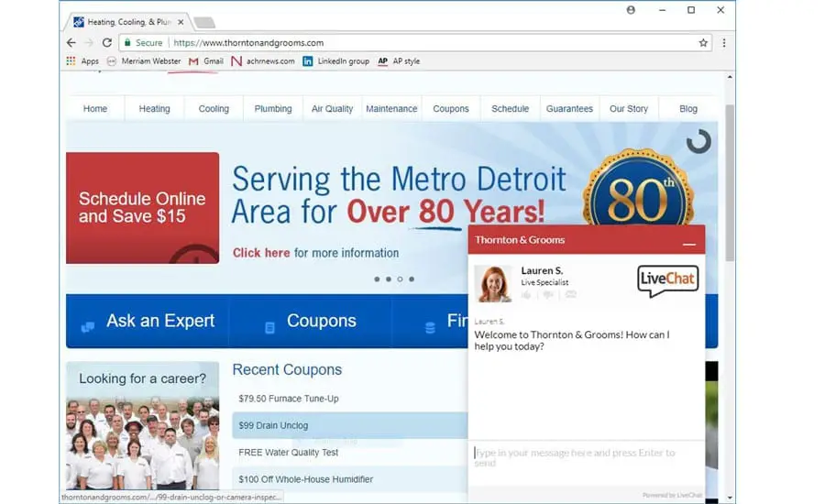Open the Chrome profile account icon
The width and height of the screenshot is (825, 504).
631,10
